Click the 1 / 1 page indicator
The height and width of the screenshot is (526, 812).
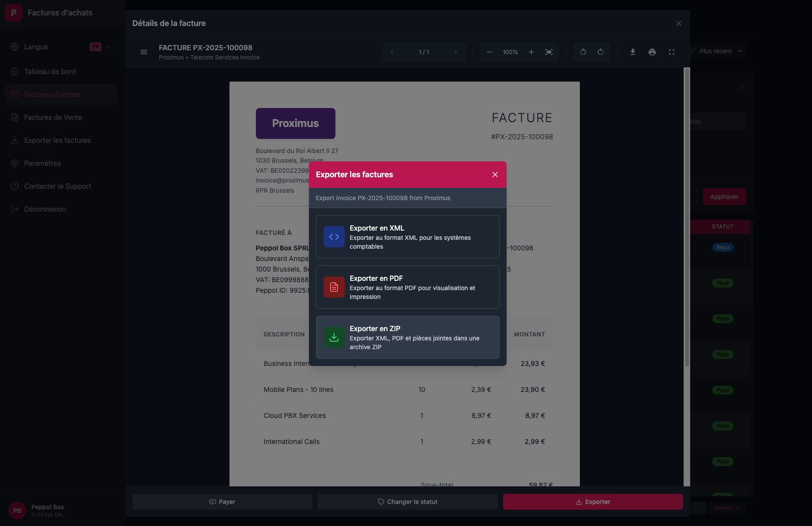pos(424,52)
